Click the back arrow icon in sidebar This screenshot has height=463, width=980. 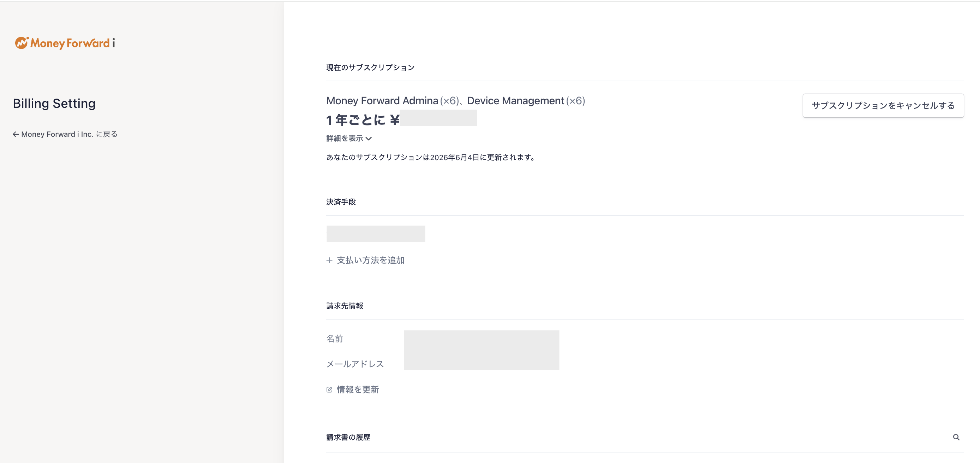16,134
